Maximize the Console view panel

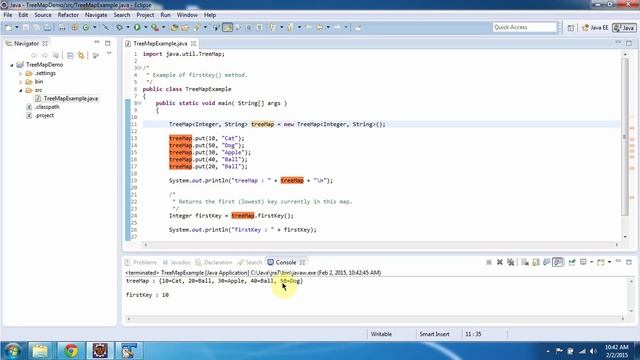pos(629,262)
